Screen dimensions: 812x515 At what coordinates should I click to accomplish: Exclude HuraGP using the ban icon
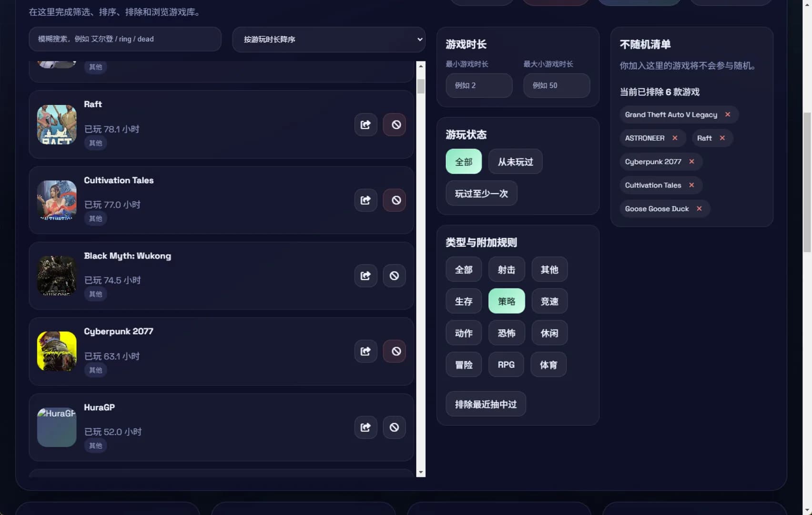[394, 427]
